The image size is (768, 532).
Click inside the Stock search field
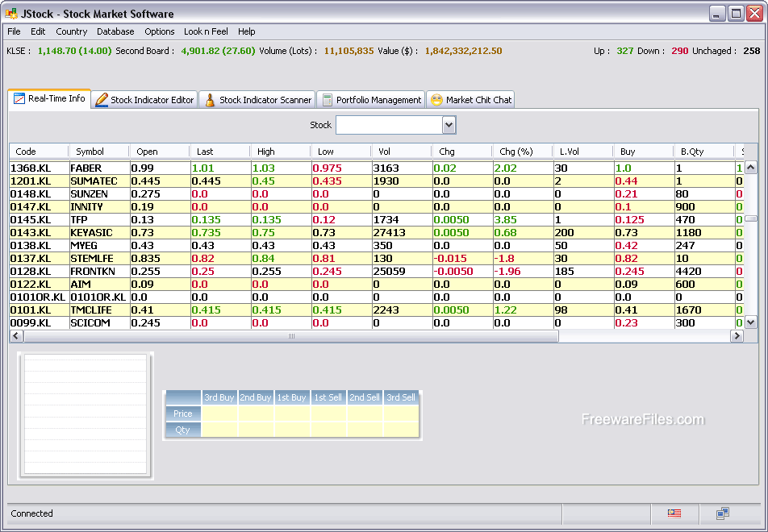pos(390,125)
